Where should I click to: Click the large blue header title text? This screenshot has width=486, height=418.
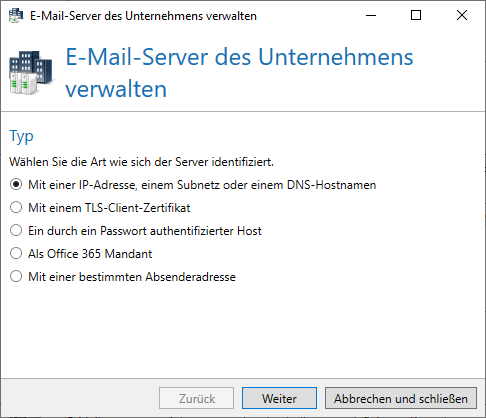point(239,73)
